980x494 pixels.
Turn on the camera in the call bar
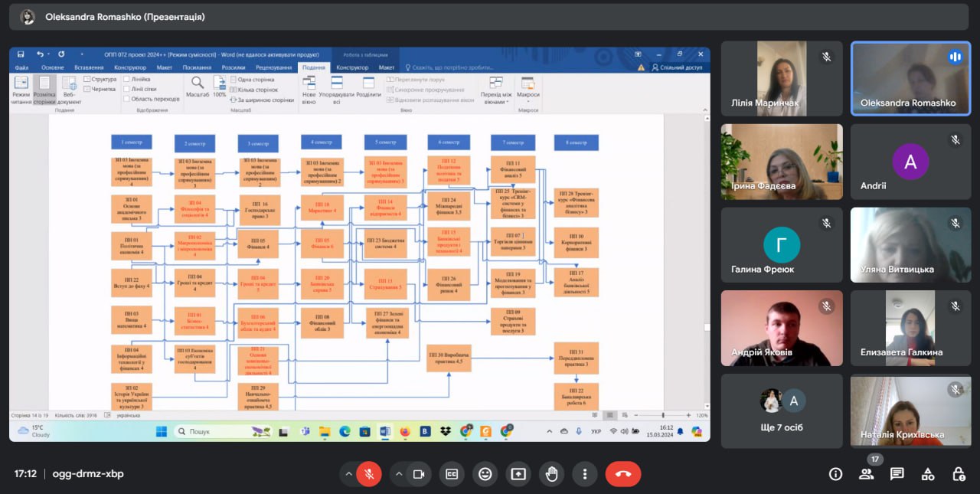[x=418, y=474]
